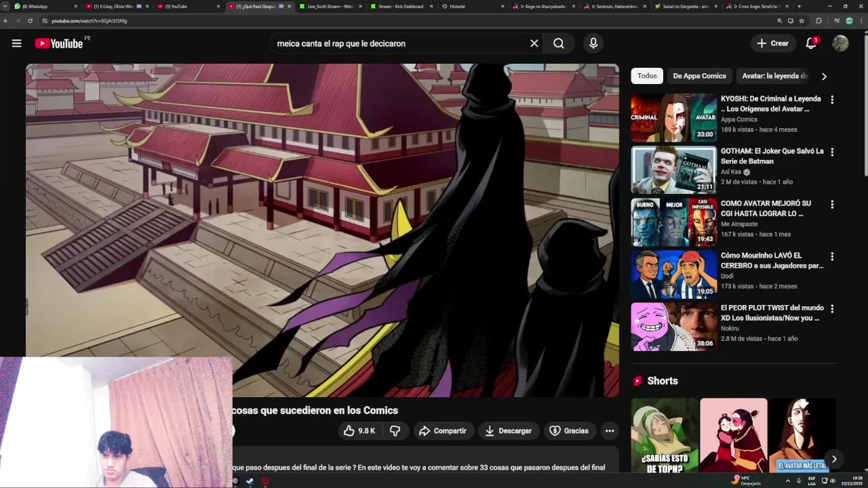Clear the search query with the X
This screenshot has width=868, height=488.
[534, 43]
